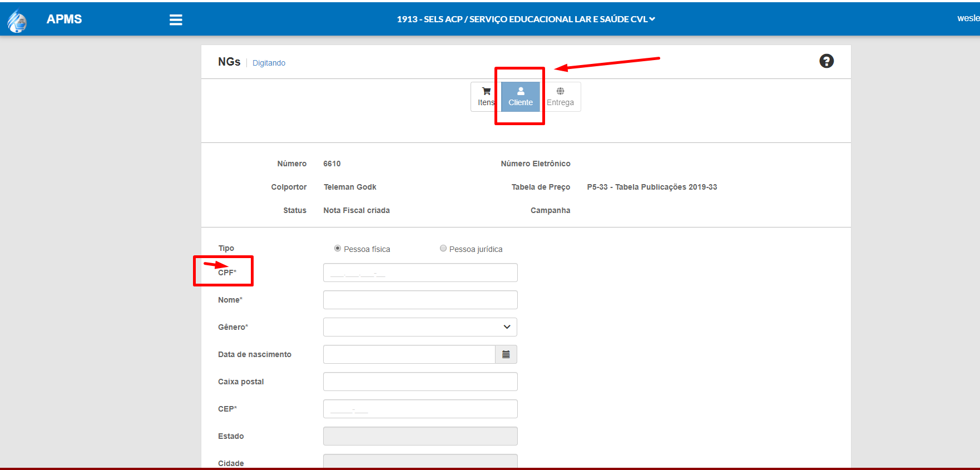
Task: Click the APMS title text
Action: (64, 19)
